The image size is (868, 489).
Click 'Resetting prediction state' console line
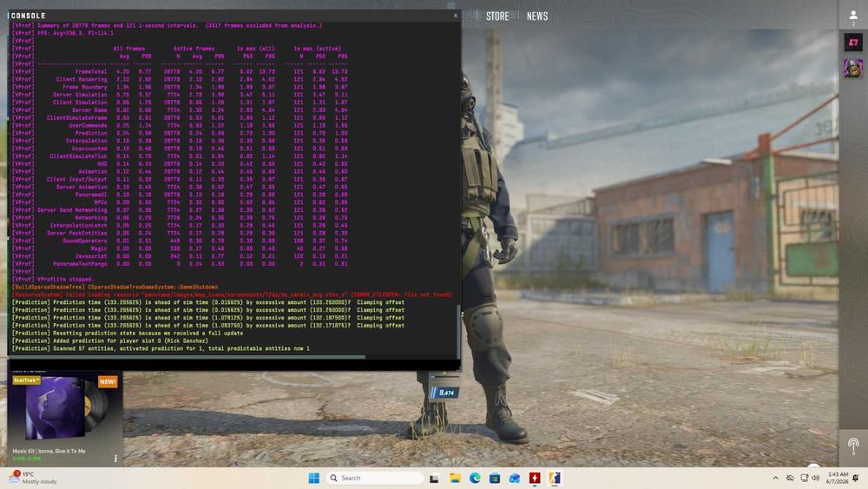tap(128, 333)
